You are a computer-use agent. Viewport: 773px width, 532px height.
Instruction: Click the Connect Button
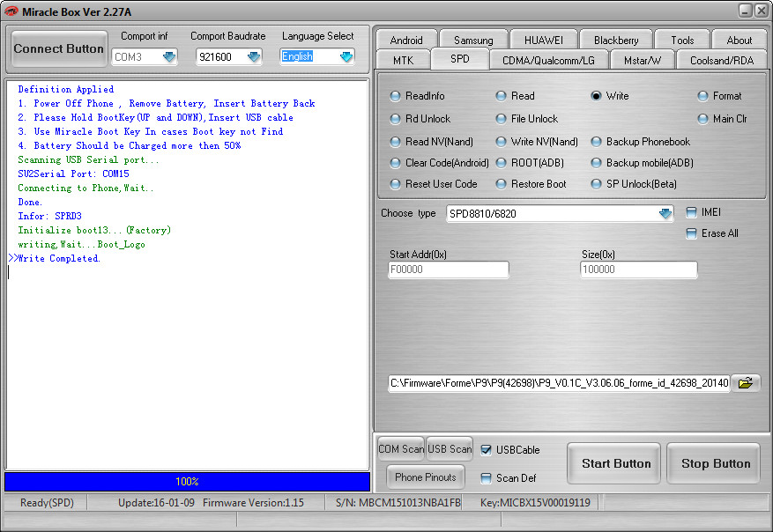point(59,48)
